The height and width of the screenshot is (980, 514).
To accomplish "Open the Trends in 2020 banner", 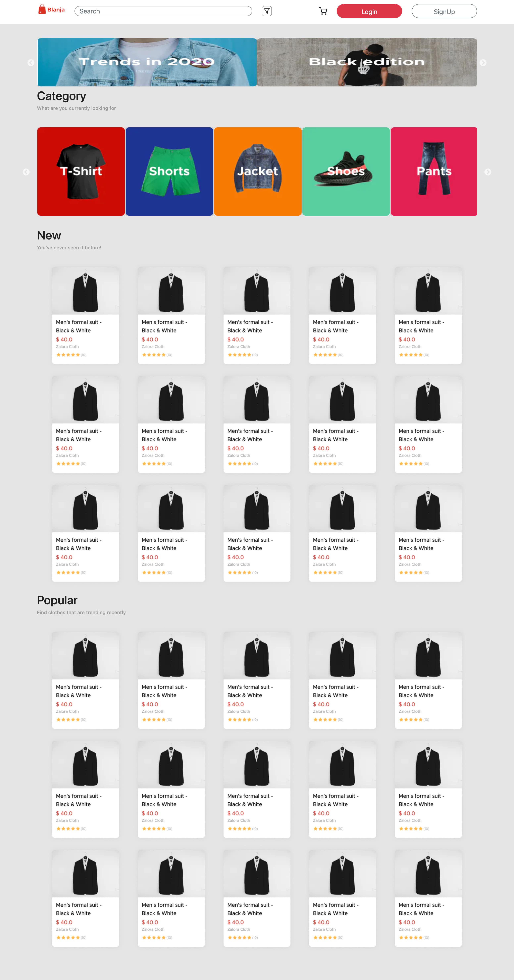I will (x=147, y=62).
